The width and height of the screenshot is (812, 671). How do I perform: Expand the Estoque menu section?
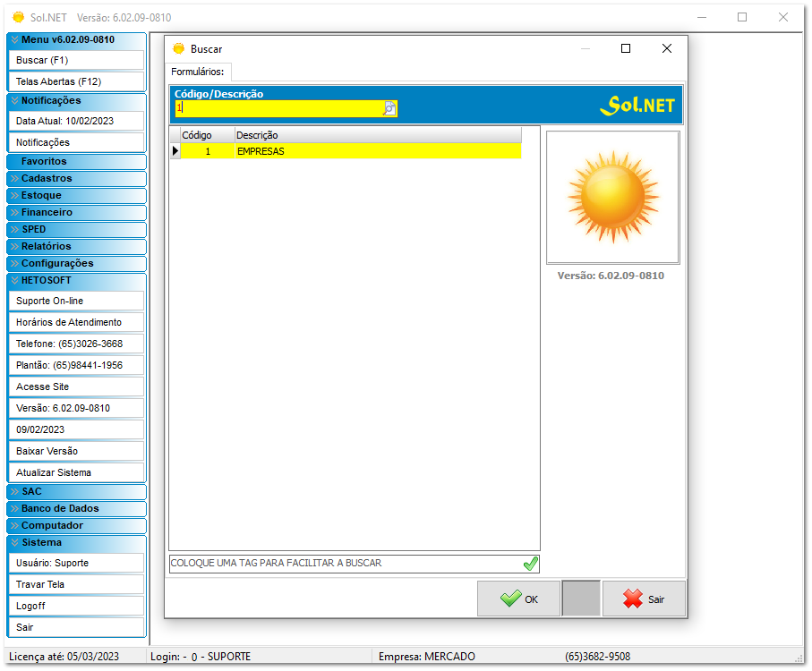point(76,196)
